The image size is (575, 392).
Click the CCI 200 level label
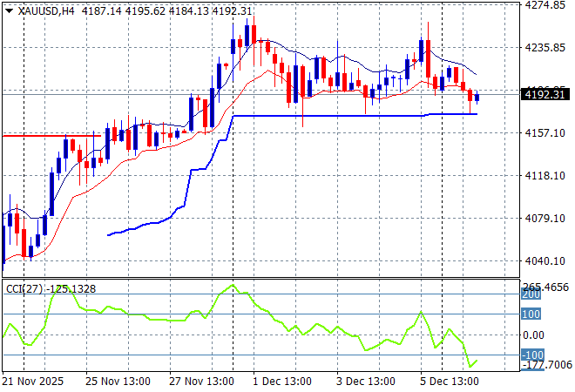click(531, 294)
